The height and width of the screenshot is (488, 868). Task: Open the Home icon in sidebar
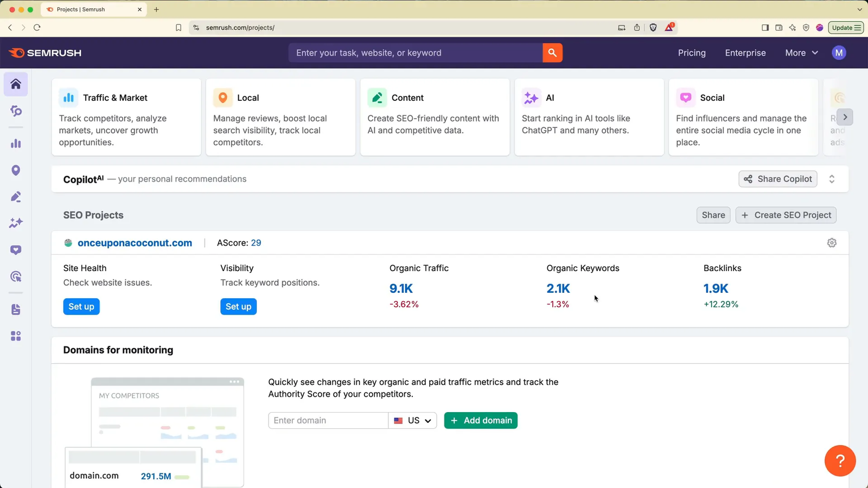point(16,84)
